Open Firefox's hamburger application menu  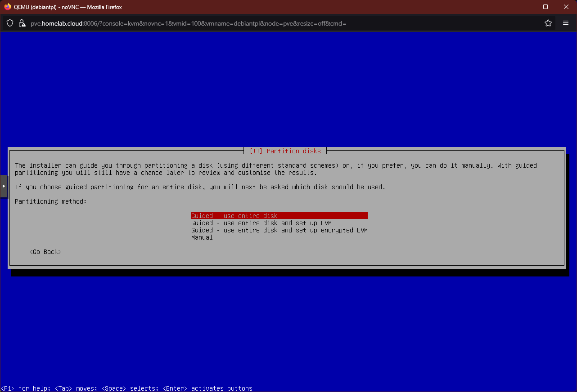click(x=566, y=23)
